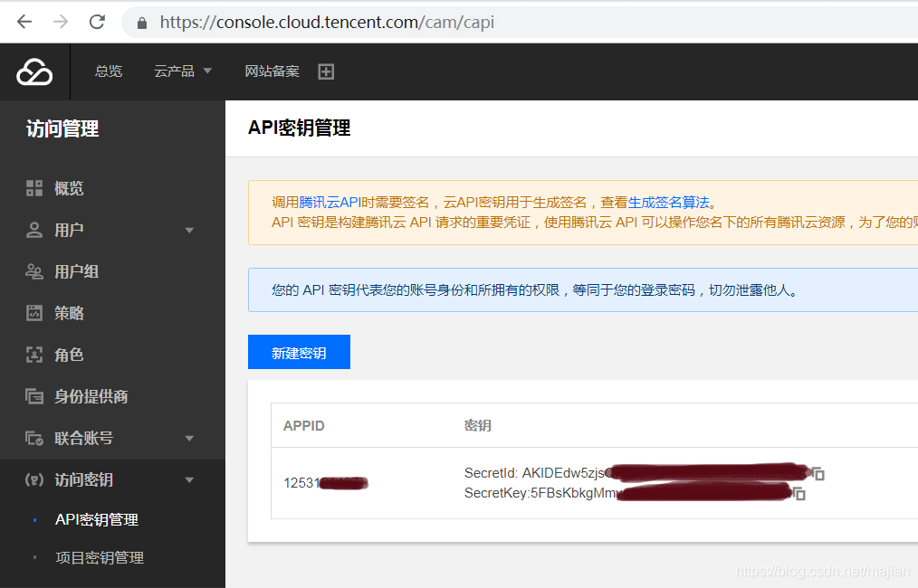Open the 生成签名算法 link

(669, 203)
